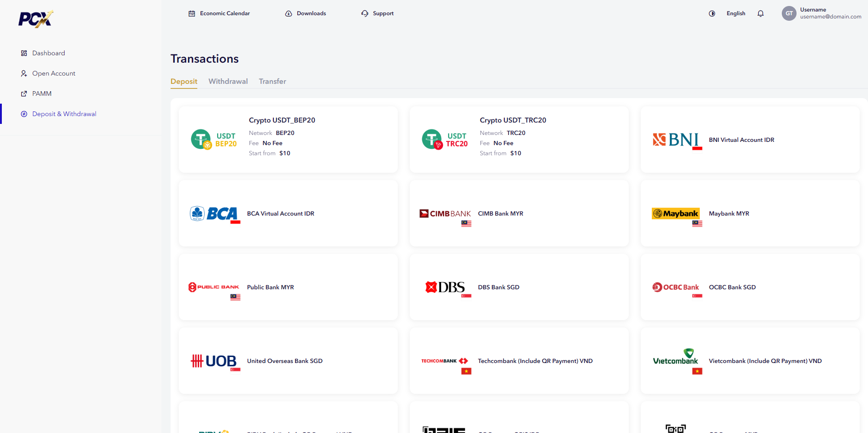Viewport: 868px width, 433px height.
Task: Choose OCBC Bank SGD deposit
Action: [750, 287]
